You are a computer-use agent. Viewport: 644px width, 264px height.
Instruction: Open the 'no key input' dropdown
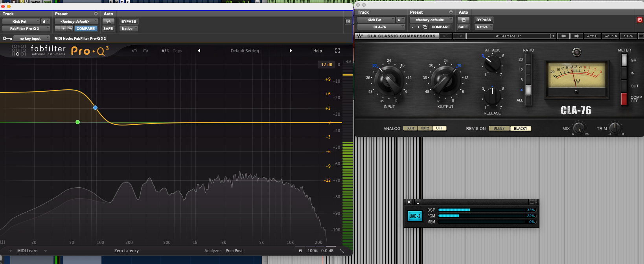[x=31, y=39]
